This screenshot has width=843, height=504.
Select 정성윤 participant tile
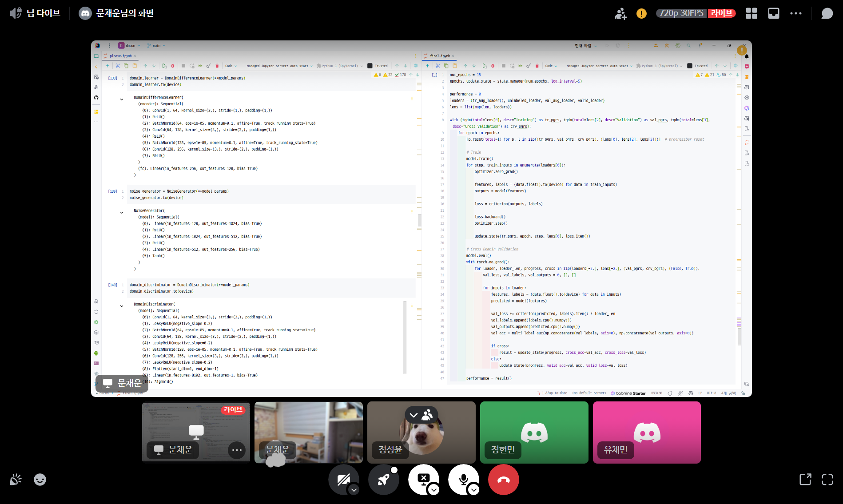pyautogui.click(x=421, y=433)
